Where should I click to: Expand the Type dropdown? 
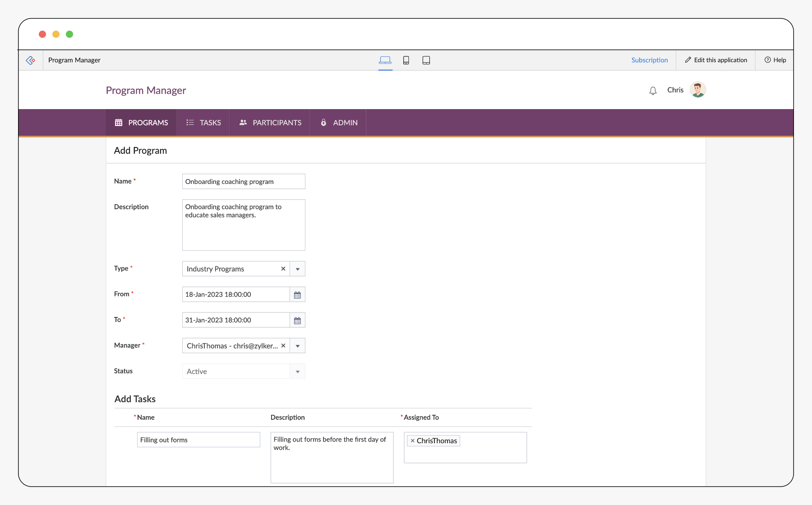pos(298,269)
